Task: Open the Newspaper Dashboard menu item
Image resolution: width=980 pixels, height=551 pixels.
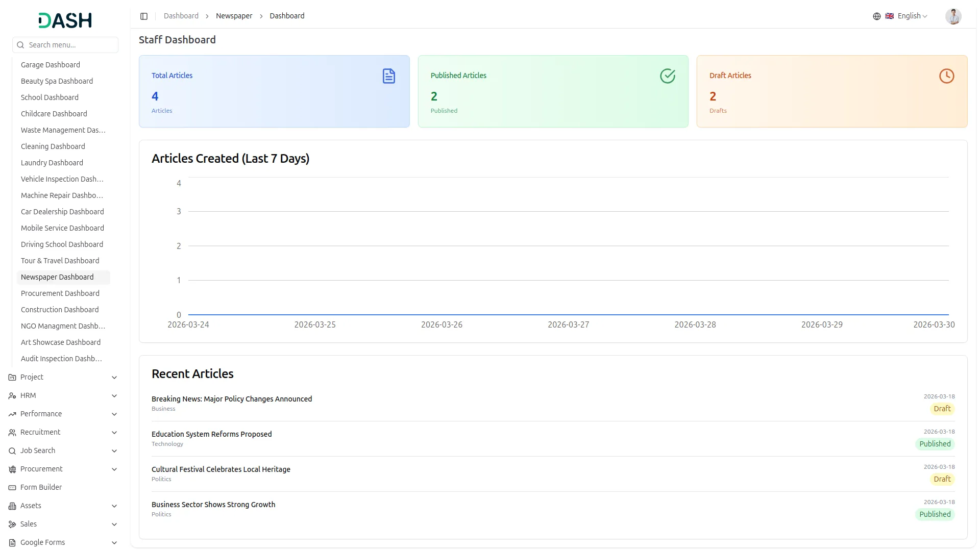Action: click(57, 277)
